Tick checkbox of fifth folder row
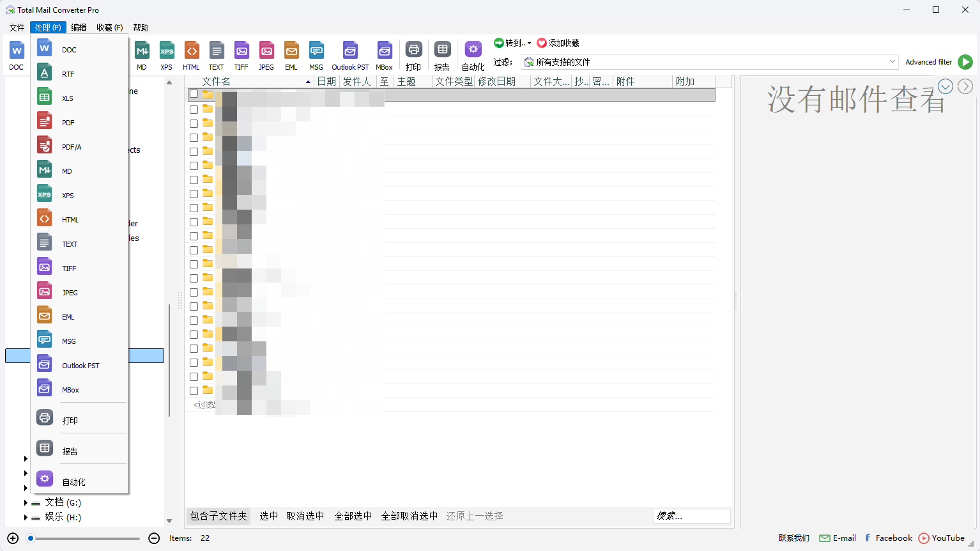980x551 pixels. coord(194,151)
